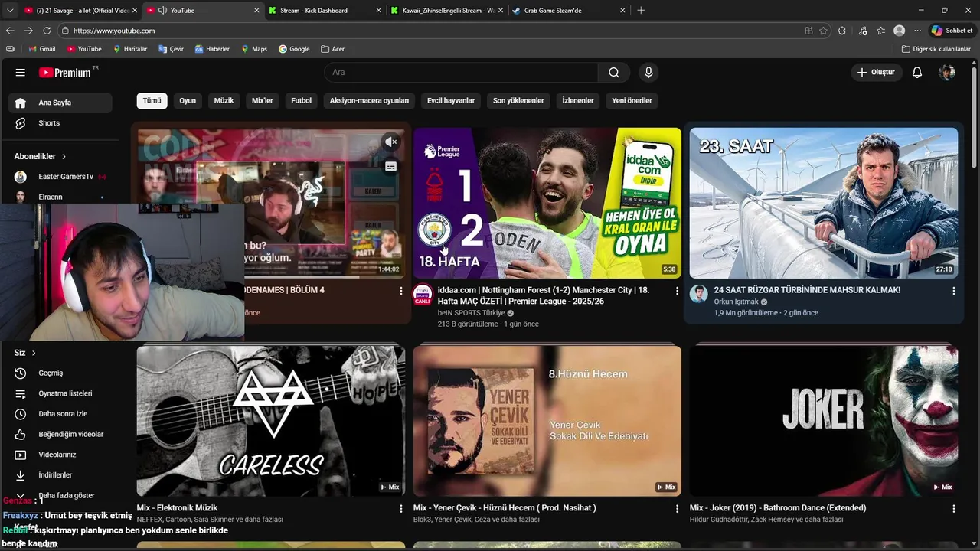
Task: Open the Joker Bathroom Dance mix thumbnail
Action: point(824,421)
